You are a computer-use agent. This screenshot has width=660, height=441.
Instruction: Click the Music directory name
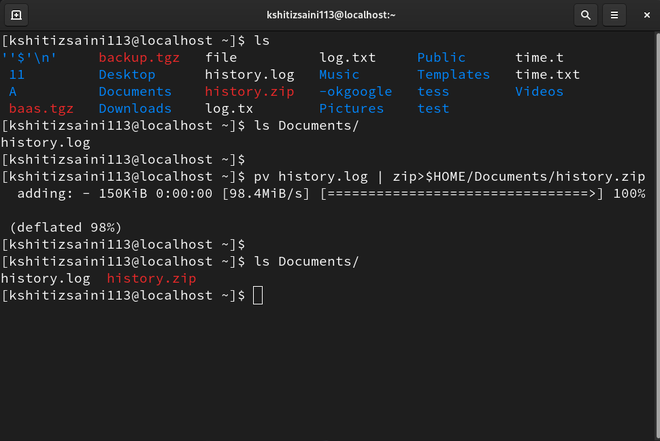[339, 74]
